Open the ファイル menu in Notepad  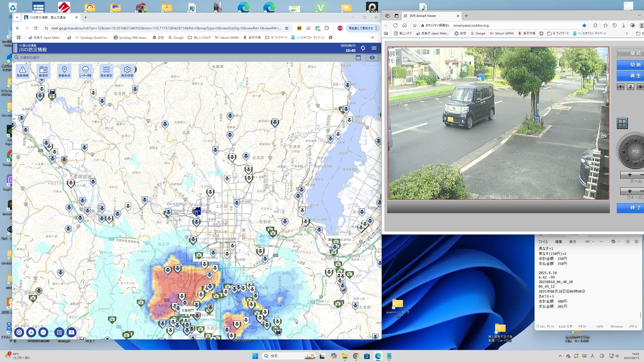pyautogui.click(x=543, y=242)
